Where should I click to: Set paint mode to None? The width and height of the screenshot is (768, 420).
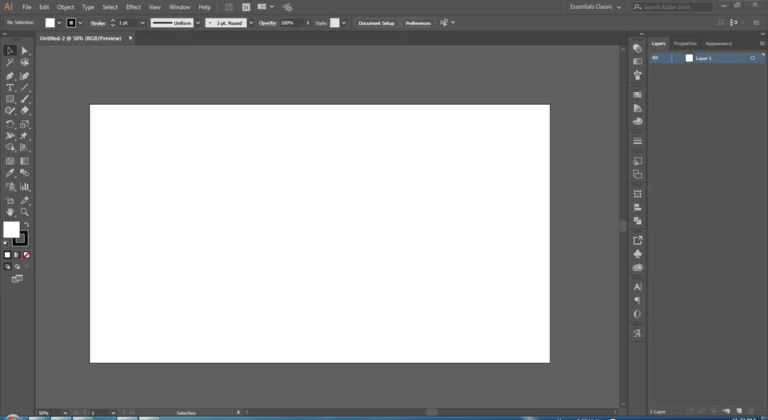pos(27,255)
